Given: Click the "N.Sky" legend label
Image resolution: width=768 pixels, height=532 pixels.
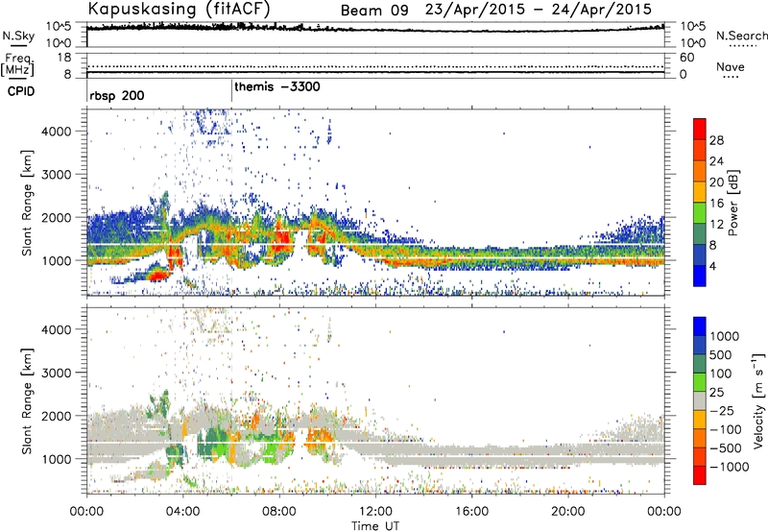Looking at the screenshot, I should [x=18, y=36].
